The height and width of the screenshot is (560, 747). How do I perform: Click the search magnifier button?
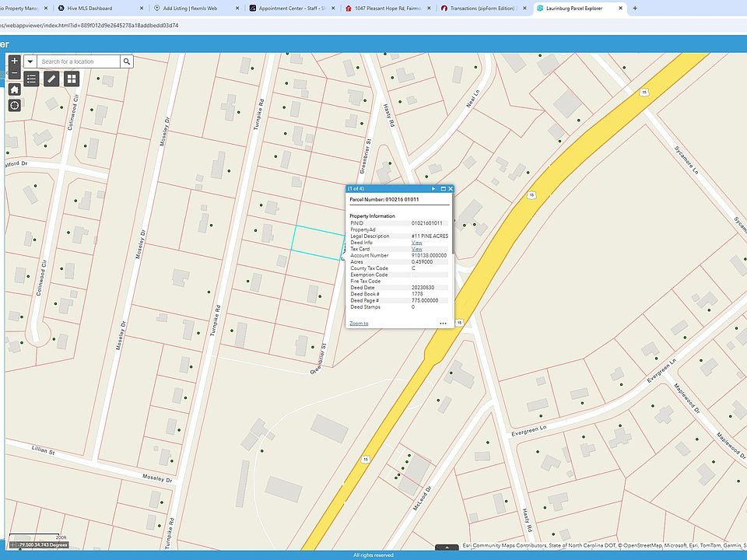point(126,61)
